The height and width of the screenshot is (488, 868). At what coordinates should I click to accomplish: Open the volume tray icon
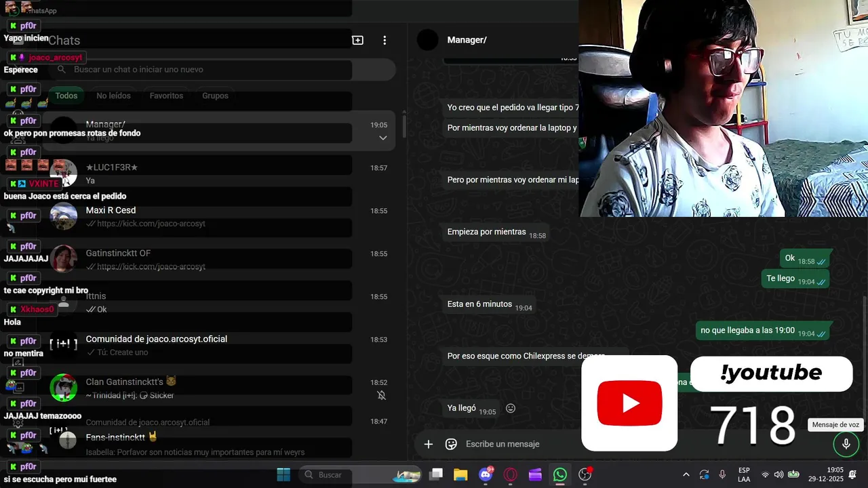coord(778,474)
